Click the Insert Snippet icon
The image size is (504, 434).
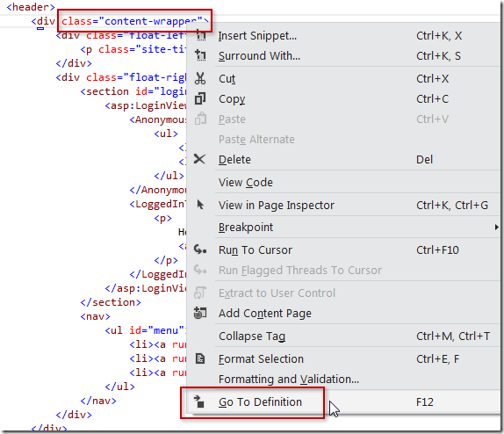click(x=201, y=35)
